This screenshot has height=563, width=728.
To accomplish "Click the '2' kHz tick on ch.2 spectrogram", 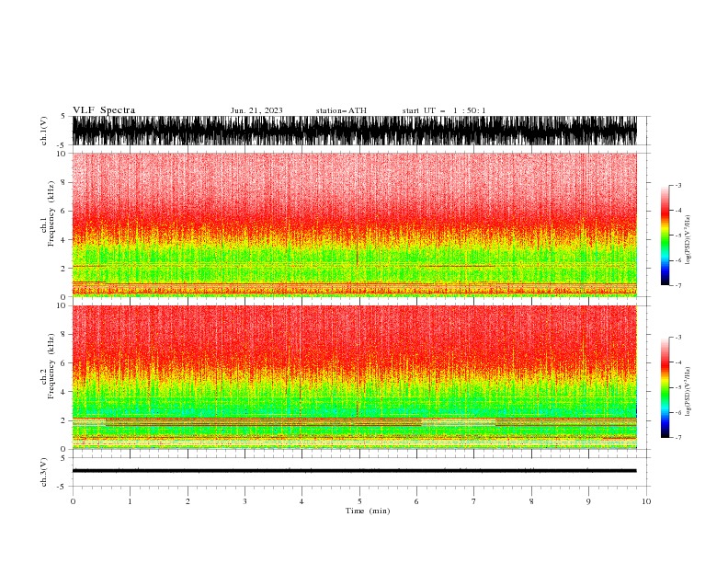I will coord(64,420).
